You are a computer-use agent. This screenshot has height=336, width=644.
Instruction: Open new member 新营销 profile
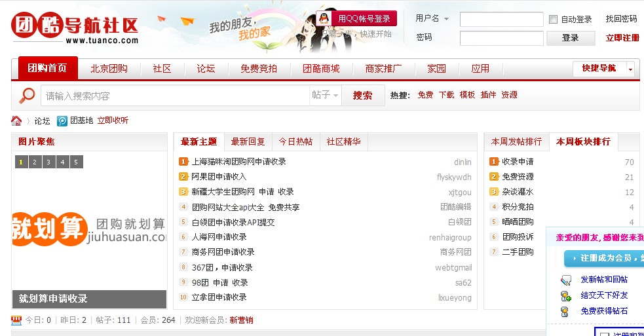pos(242,320)
